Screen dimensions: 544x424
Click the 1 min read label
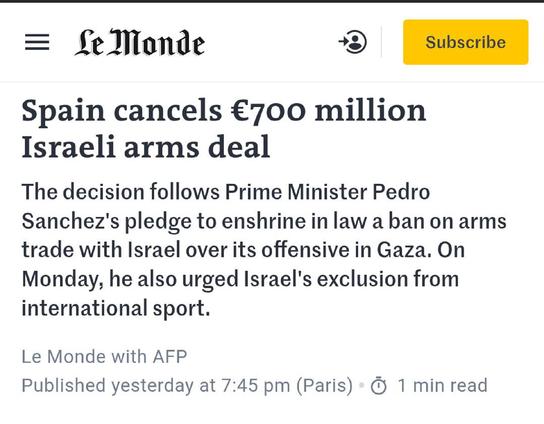[442, 385]
